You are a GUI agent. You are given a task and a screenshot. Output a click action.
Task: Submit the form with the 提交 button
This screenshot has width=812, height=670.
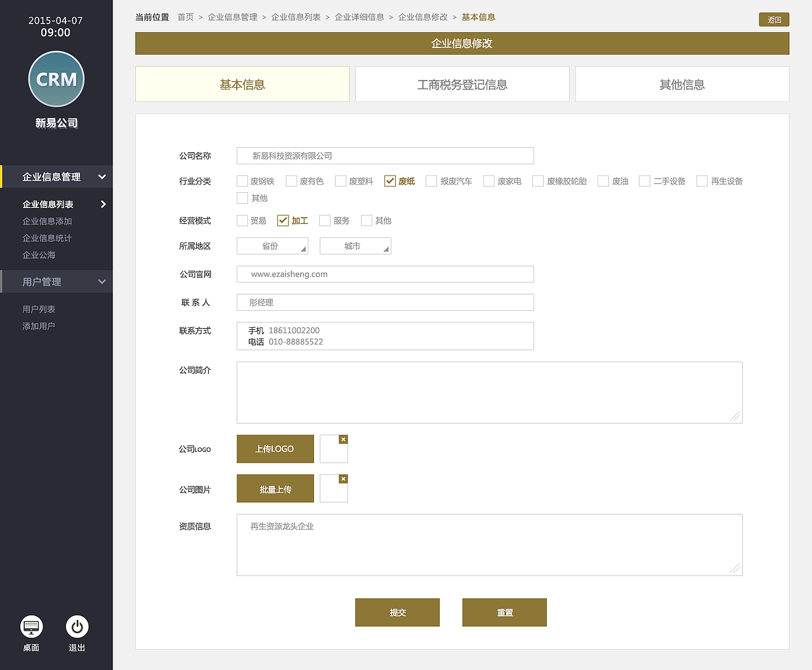[x=397, y=612]
